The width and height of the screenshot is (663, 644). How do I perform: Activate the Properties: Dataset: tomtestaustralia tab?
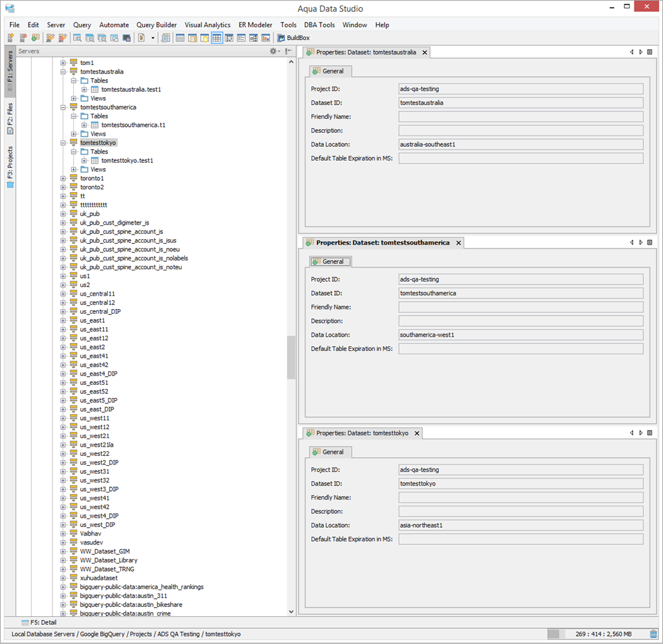tap(366, 53)
